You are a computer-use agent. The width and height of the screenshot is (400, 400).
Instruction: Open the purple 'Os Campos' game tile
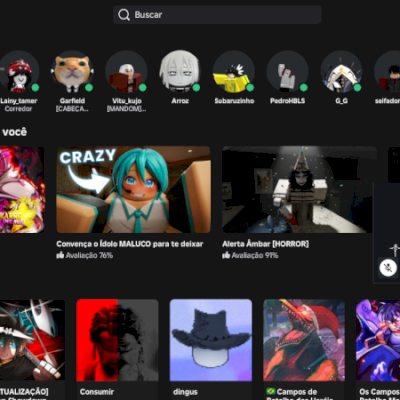(x=378, y=340)
